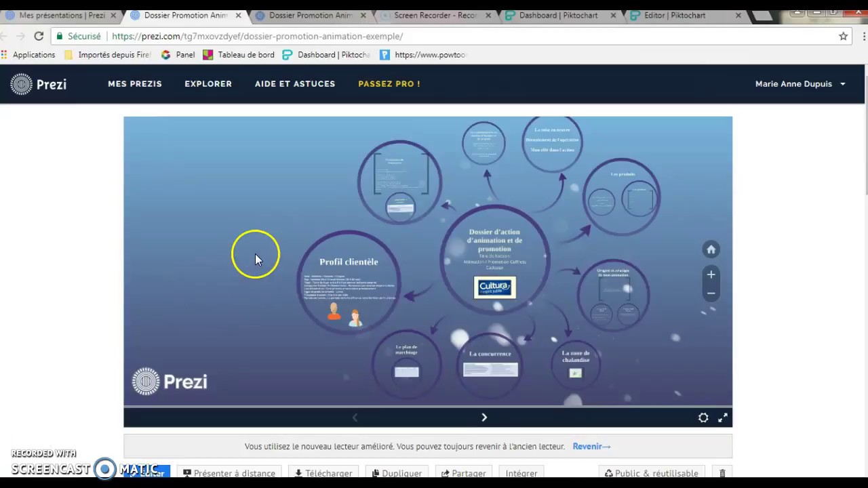Go to previous Prezi slide arrow
The width and height of the screenshot is (868, 488).
point(355,418)
